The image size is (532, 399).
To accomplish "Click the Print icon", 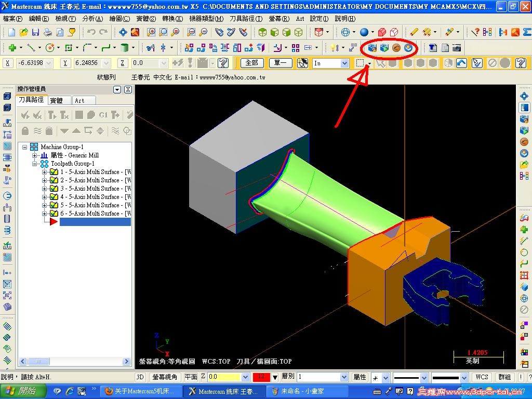I will 48,32.
